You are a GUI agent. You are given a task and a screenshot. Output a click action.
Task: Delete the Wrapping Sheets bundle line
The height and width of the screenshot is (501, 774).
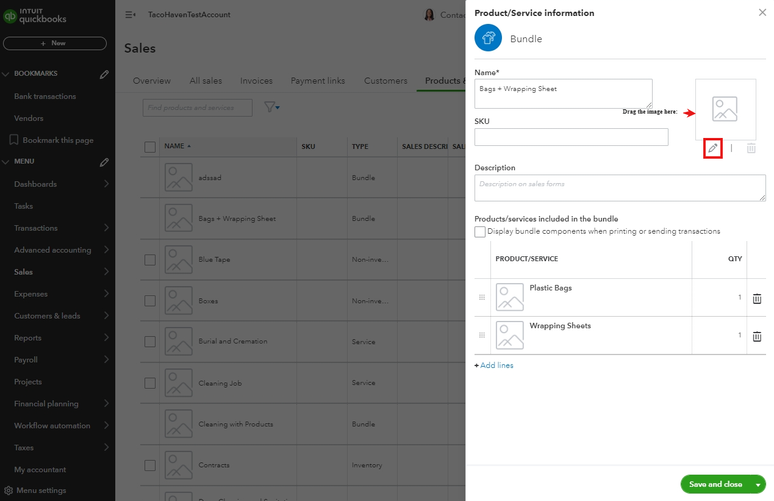[x=757, y=336]
